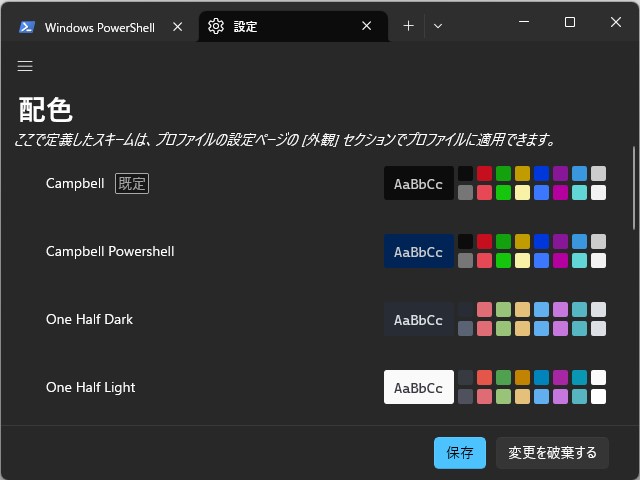
Task: Select the Campbell color scheme row
Action: (x=318, y=183)
